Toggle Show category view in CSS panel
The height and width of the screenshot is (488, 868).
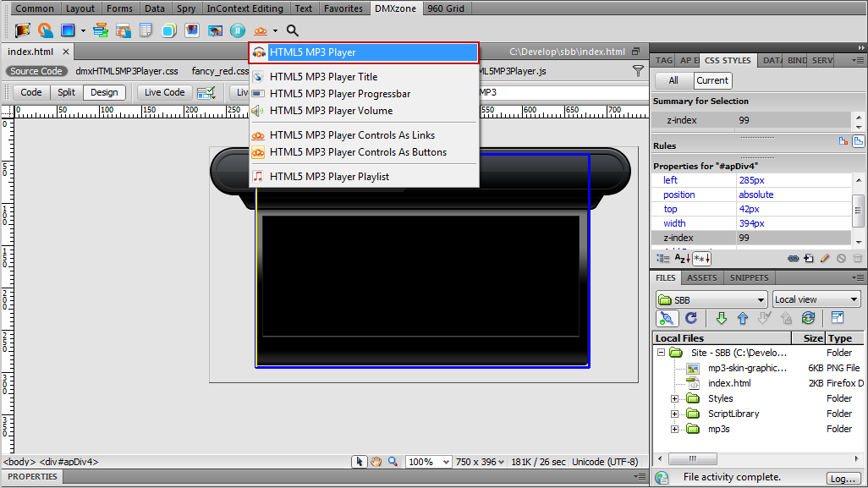pos(663,259)
